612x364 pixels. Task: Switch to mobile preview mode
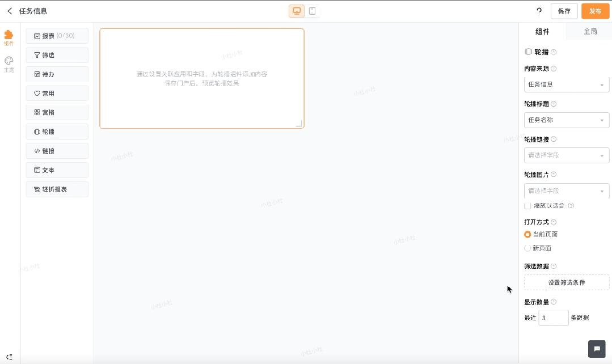311,10
